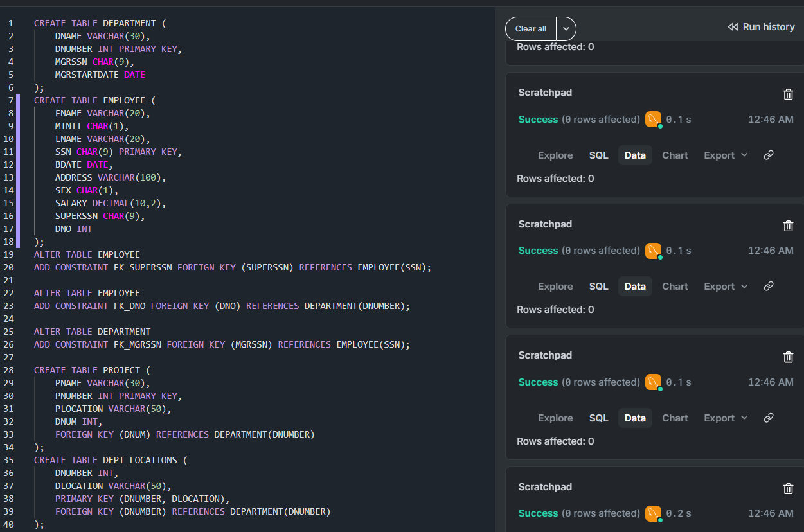Select Data tab in first Scratchpad card
The width and height of the screenshot is (804, 532).
[635, 155]
